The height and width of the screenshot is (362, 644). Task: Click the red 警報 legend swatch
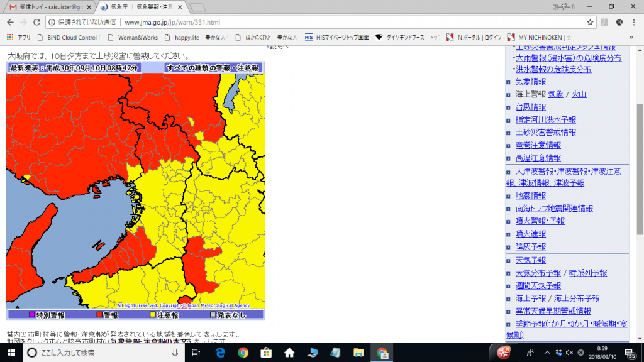point(98,315)
